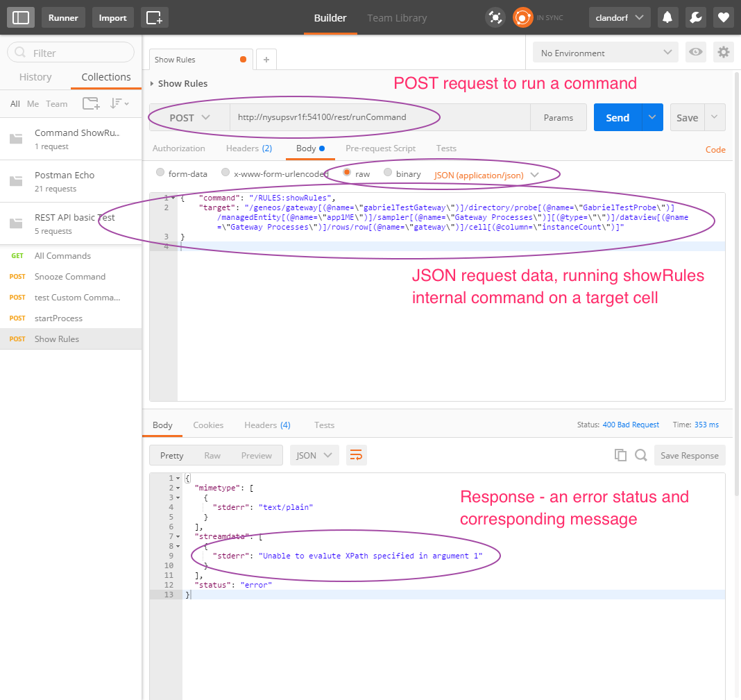Click the environment quick look eye
This screenshot has width=741, height=700.
coord(695,53)
